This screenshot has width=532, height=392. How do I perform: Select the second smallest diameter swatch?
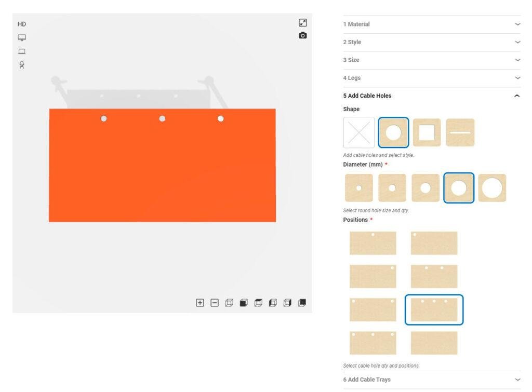tap(392, 188)
